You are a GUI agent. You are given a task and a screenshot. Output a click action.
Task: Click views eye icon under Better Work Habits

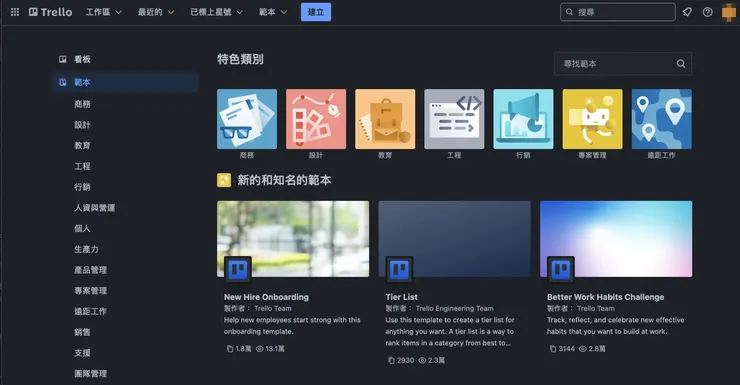[583, 349]
